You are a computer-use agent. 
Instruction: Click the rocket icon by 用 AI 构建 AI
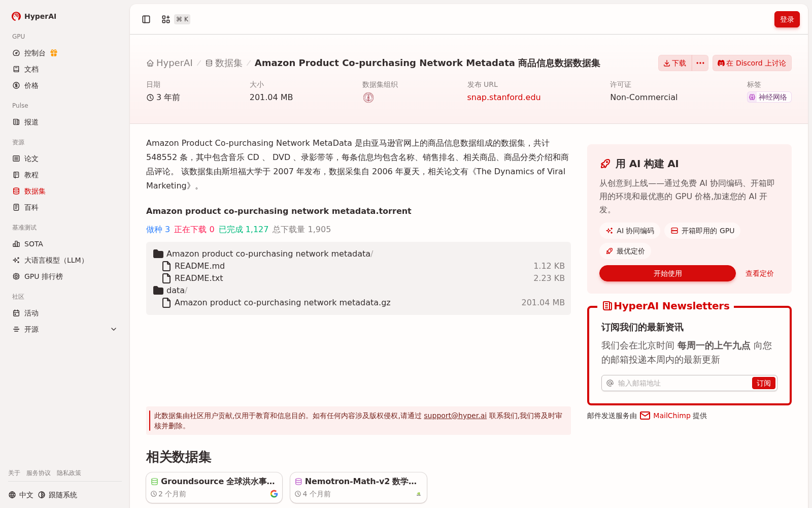point(605,164)
